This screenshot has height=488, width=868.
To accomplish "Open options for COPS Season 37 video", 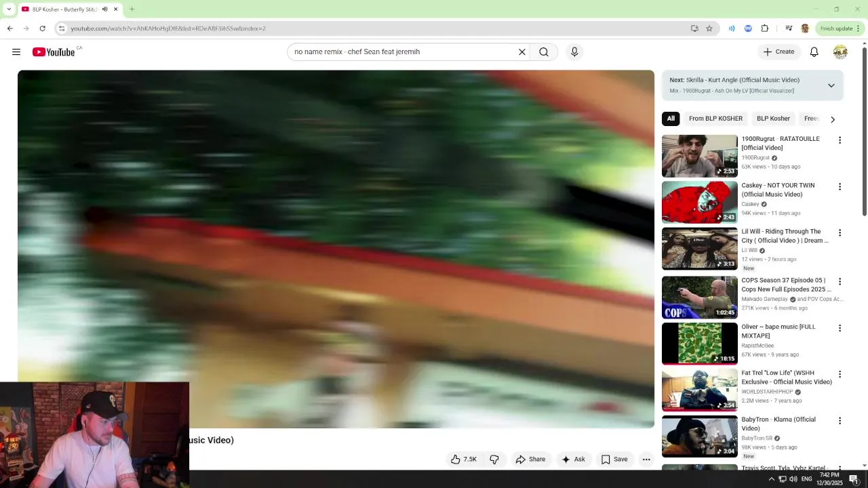I will point(840,281).
